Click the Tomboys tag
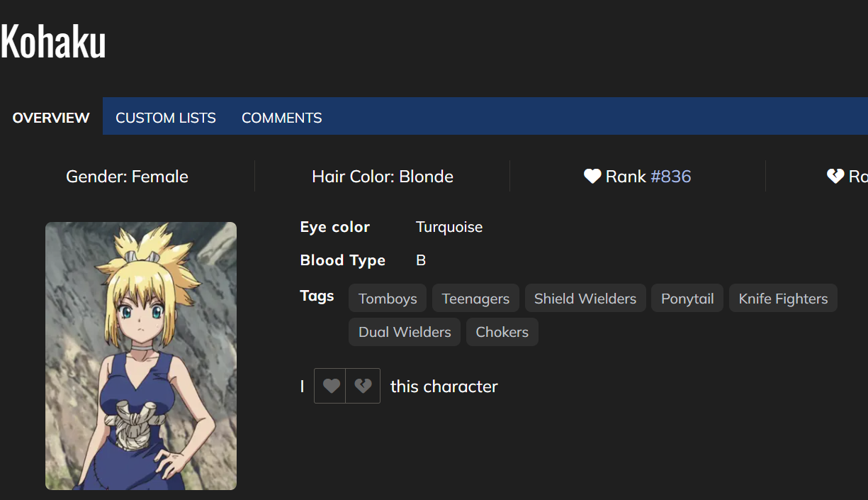This screenshot has width=868, height=500. [388, 299]
